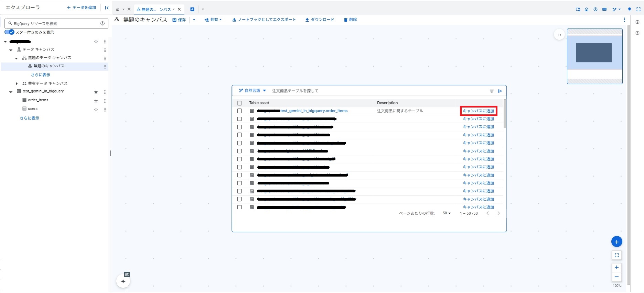Screen dimensions: 644x293
Task: Expand the shared data canvas folder
Action: coord(17,83)
